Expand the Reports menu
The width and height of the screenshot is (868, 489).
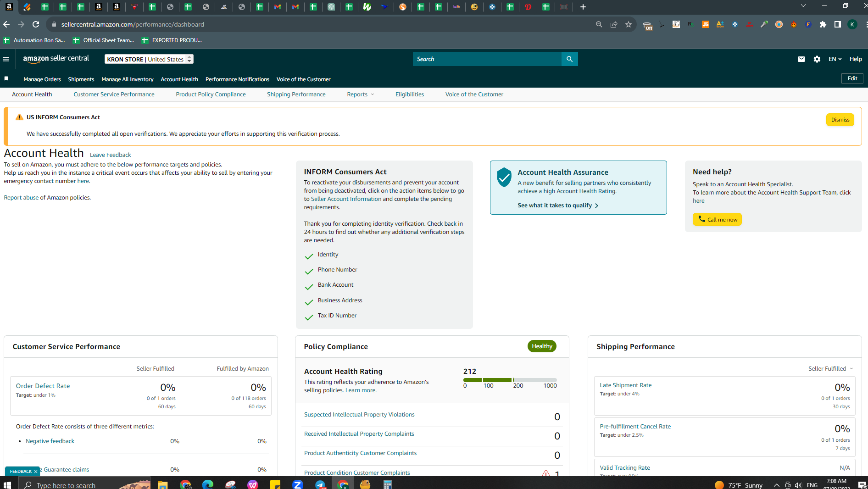pos(361,94)
